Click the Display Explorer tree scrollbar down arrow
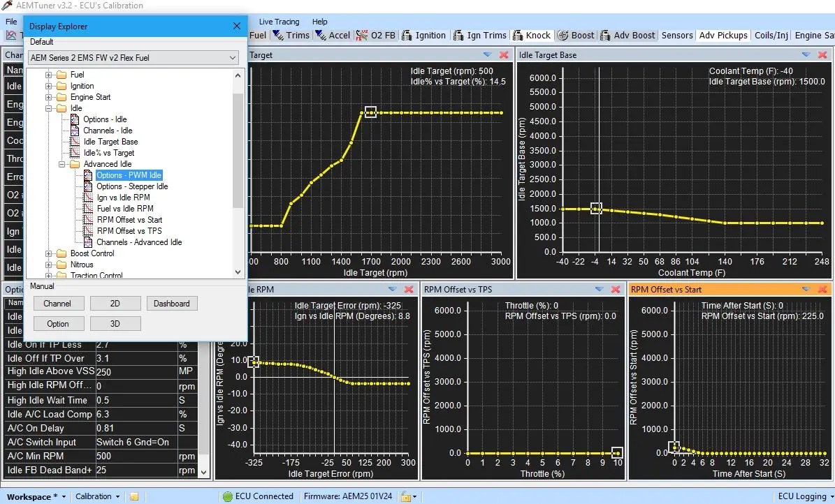The image size is (835, 504). click(238, 272)
